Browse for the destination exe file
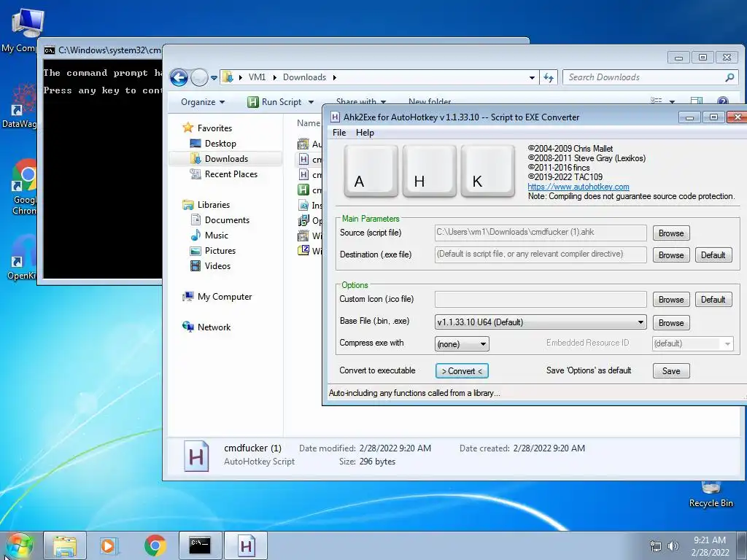The image size is (747, 560). pos(671,255)
